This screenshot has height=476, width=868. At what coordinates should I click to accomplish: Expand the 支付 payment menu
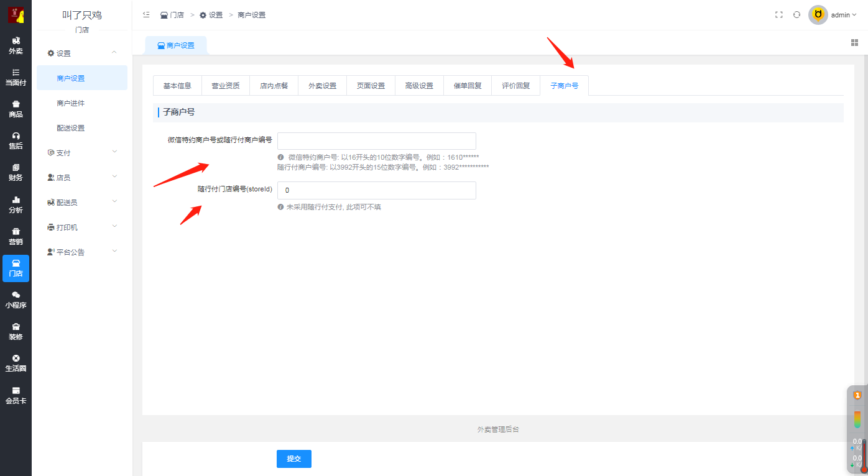click(82, 153)
